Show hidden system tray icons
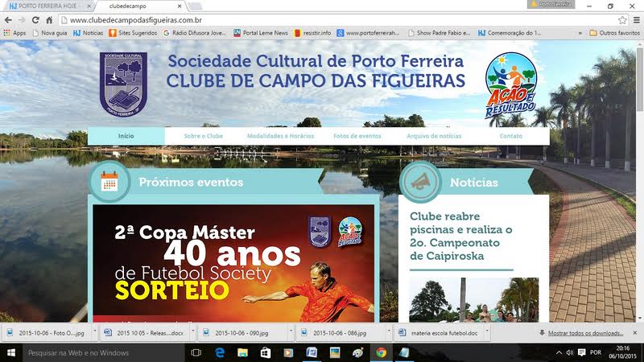Screen dimensions: 644x362 559,352
